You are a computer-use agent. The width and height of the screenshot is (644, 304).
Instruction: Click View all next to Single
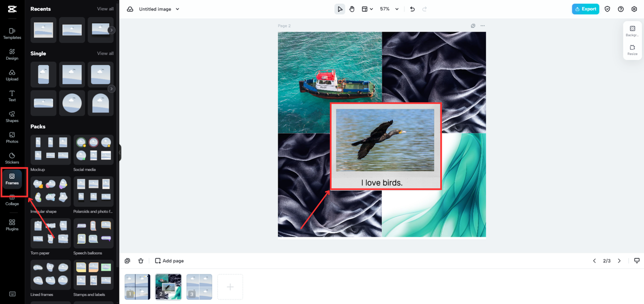coord(105,53)
